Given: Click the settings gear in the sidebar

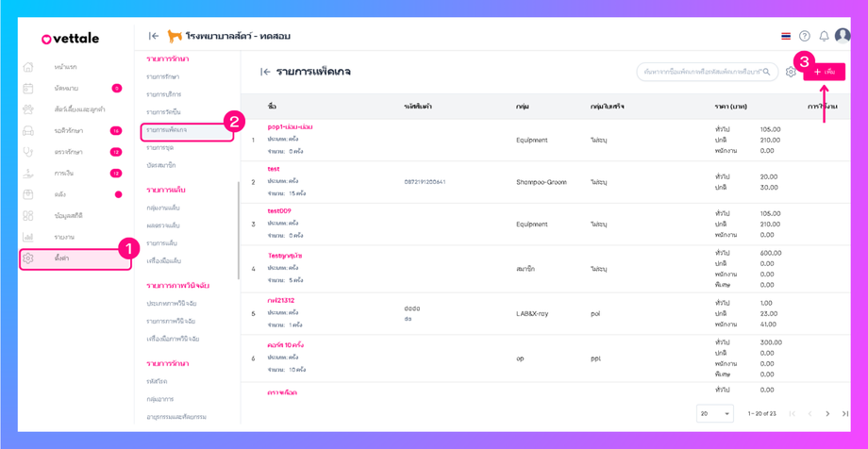Looking at the screenshot, I should click(28, 258).
